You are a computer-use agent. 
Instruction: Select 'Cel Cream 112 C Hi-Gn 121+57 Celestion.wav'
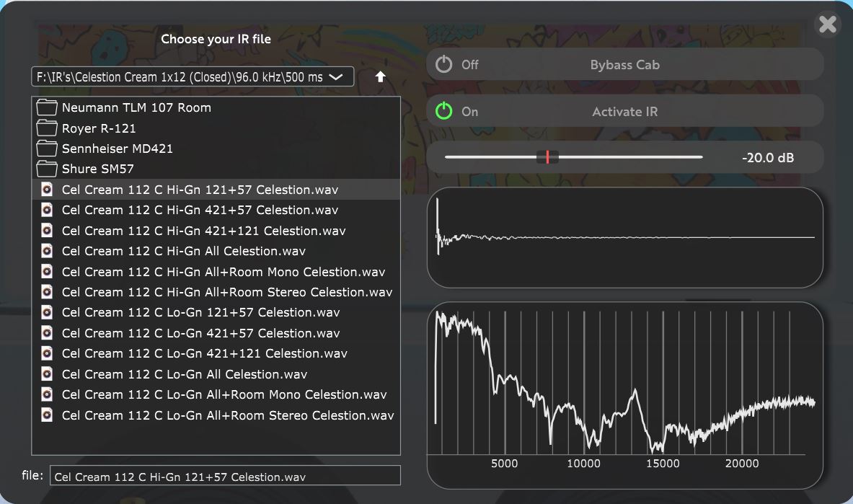(x=216, y=190)
